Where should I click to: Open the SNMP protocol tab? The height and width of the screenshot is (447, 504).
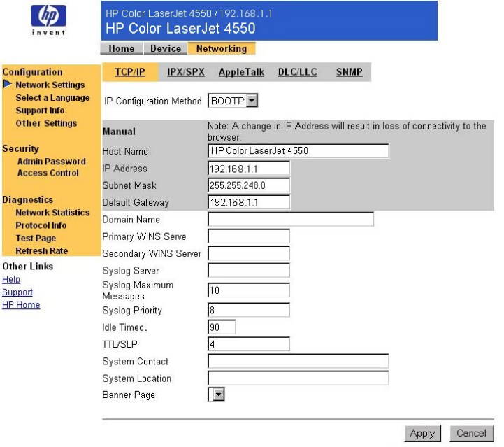coord(349,72)
